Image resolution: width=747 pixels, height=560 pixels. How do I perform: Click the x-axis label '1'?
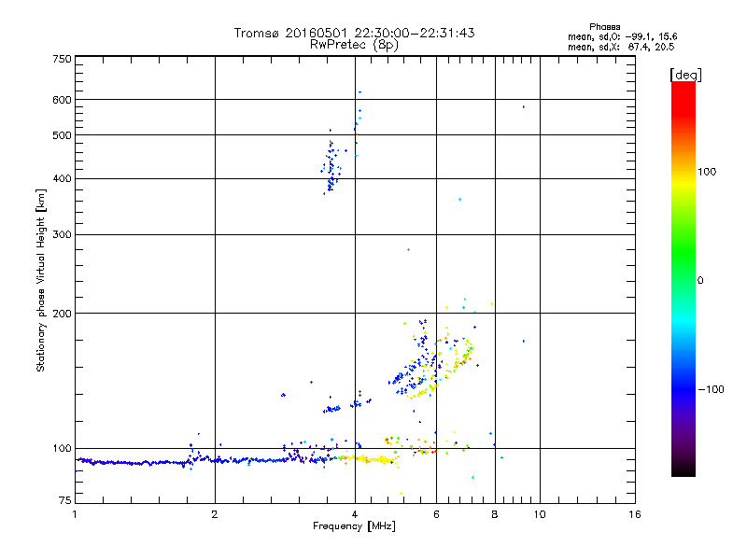pyautogui.click(x=75, y=514)
